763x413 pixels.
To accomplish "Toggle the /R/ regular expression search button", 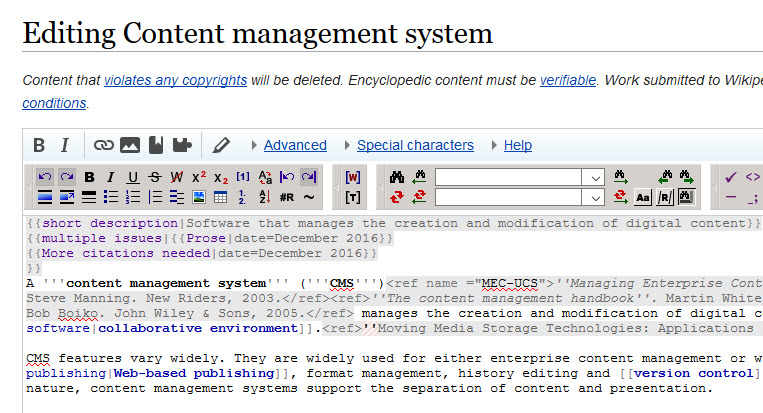I will pyautogui.click(x=664, y=197).
